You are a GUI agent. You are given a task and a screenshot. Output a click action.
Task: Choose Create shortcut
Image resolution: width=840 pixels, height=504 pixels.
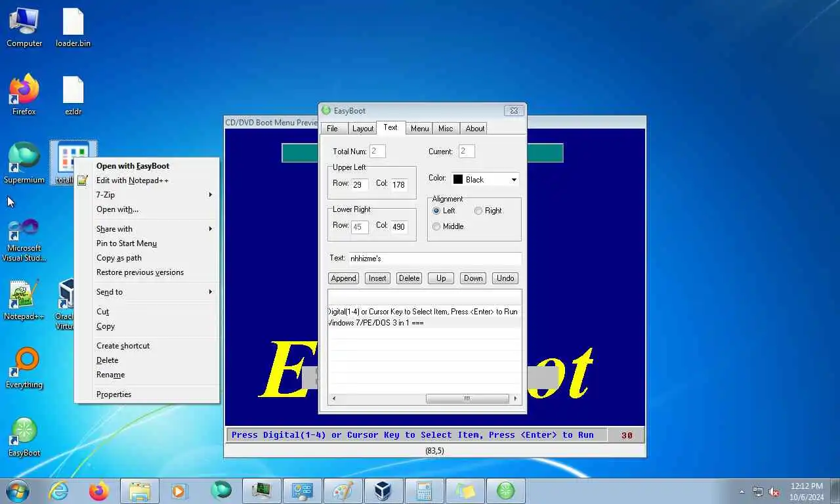[147, 346]
